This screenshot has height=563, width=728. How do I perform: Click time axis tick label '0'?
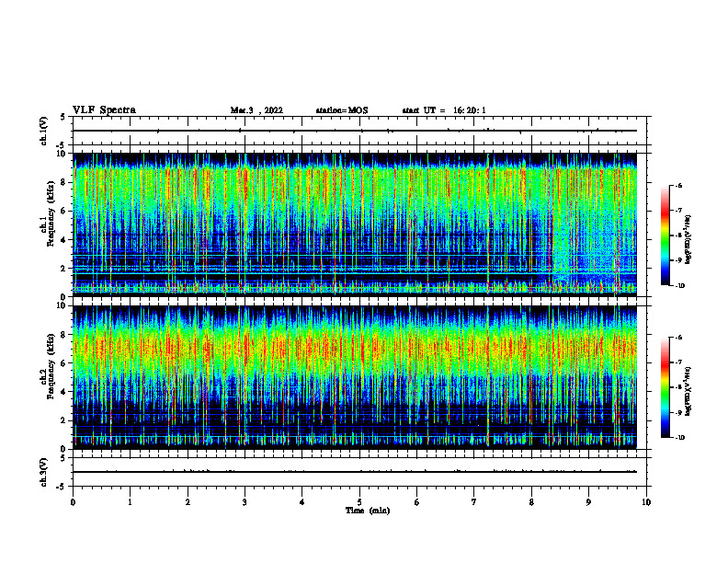[x=73, y=502]
